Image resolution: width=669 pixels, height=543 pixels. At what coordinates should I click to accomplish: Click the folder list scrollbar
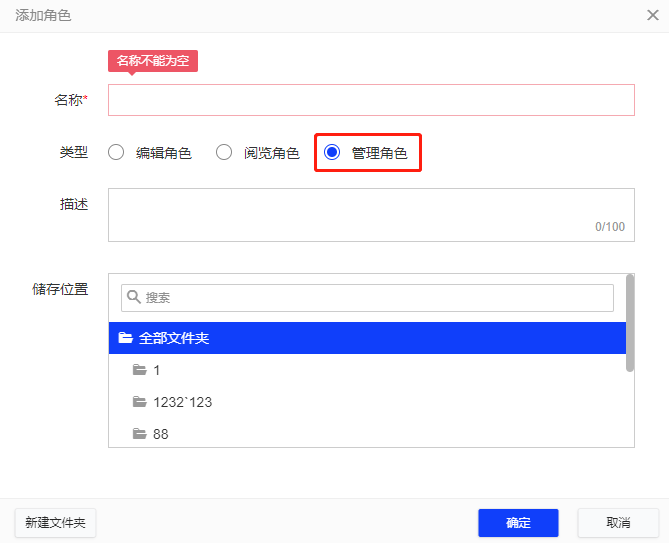click(630, 322)
